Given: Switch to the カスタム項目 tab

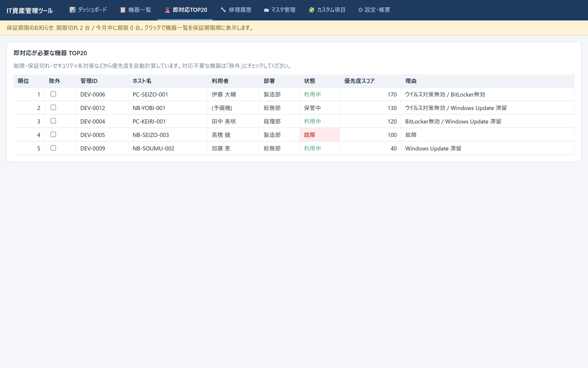Looking at the screenshot, I should 327,10.
